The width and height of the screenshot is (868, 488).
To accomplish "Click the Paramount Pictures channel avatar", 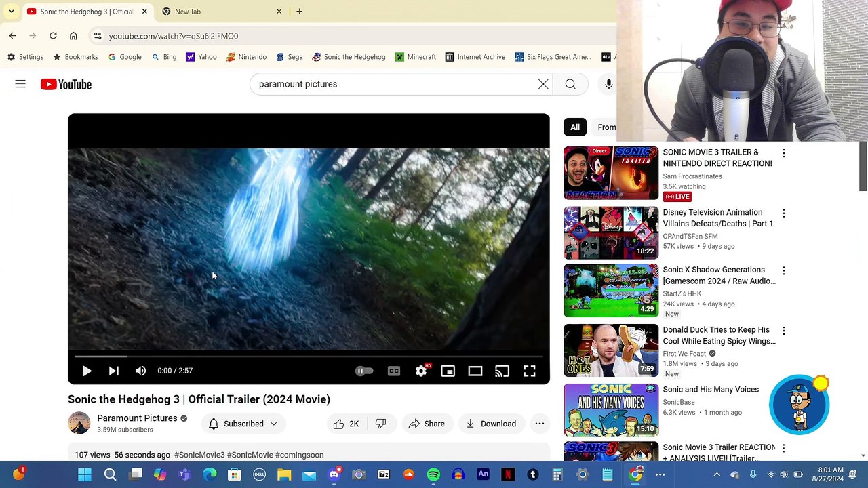I will [79, 423].
